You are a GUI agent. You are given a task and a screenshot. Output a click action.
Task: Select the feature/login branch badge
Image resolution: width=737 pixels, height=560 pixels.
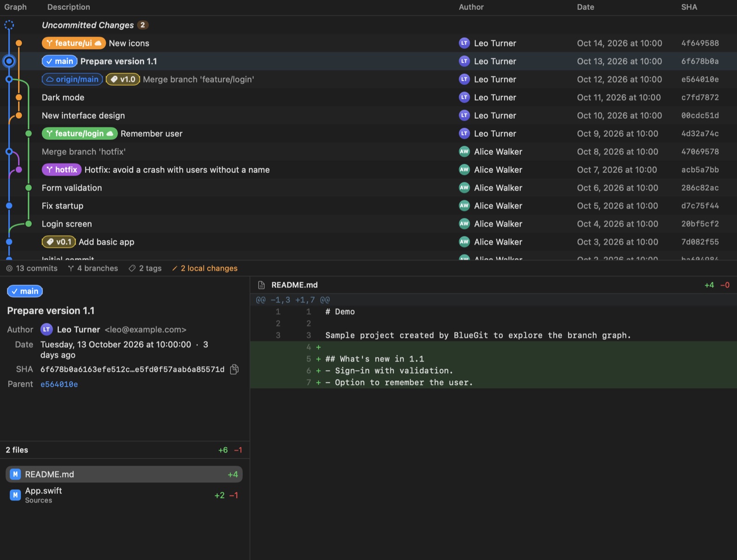coord(80,134)
